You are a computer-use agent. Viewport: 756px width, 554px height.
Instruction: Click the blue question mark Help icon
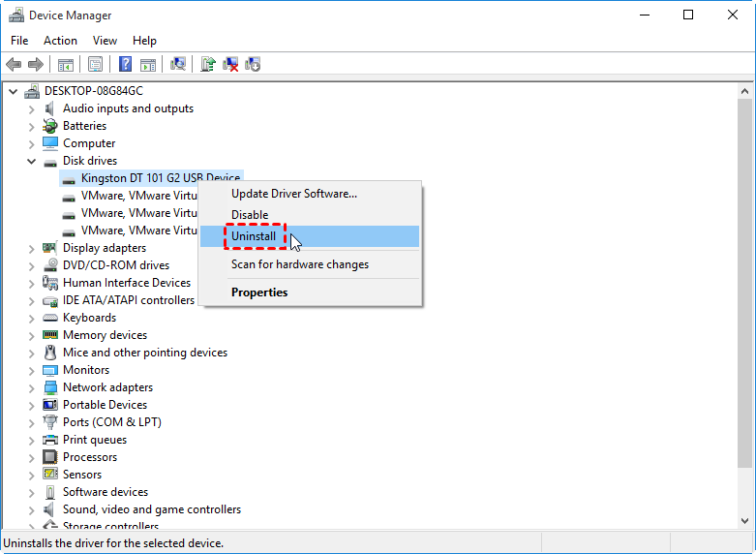(126, 64)
